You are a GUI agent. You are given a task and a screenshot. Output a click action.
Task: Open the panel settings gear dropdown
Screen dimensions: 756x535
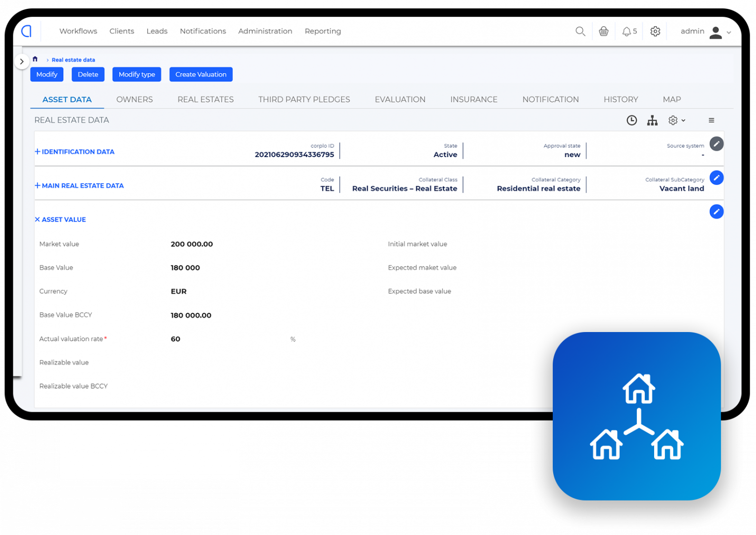(x=676, y=121)
